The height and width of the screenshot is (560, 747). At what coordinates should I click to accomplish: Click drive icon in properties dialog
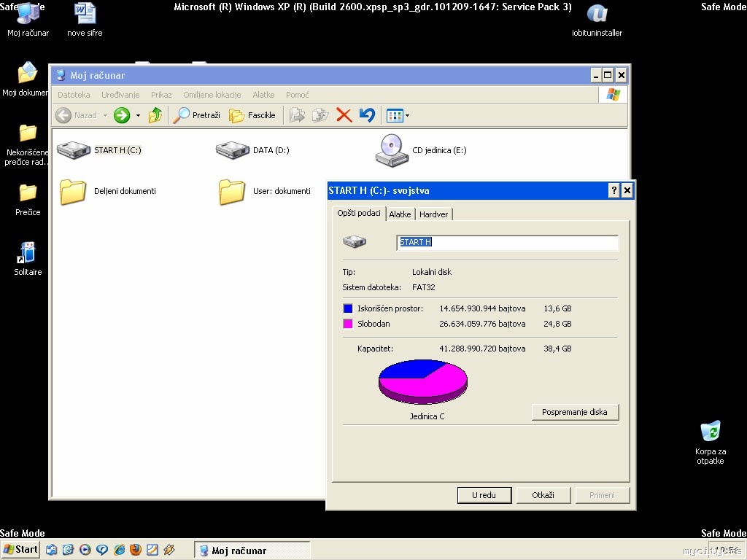(x=355, y=241)
